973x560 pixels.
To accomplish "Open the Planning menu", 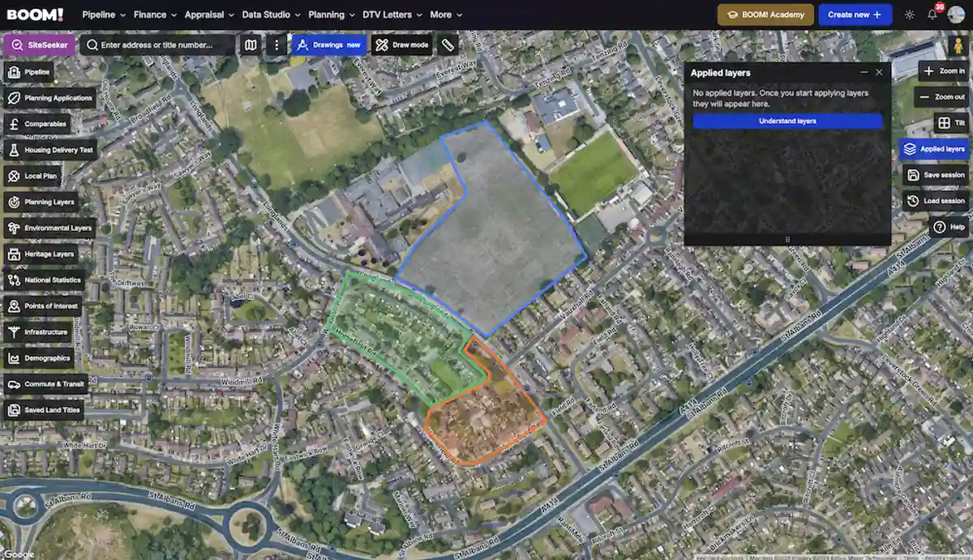I will (x=327, y=14).
